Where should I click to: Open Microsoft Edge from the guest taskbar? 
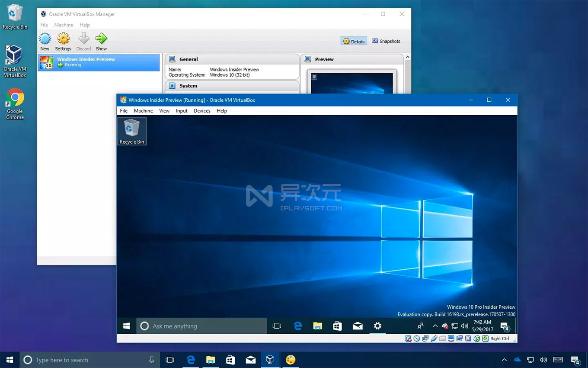pyautogui.click(x=297, y=326)
